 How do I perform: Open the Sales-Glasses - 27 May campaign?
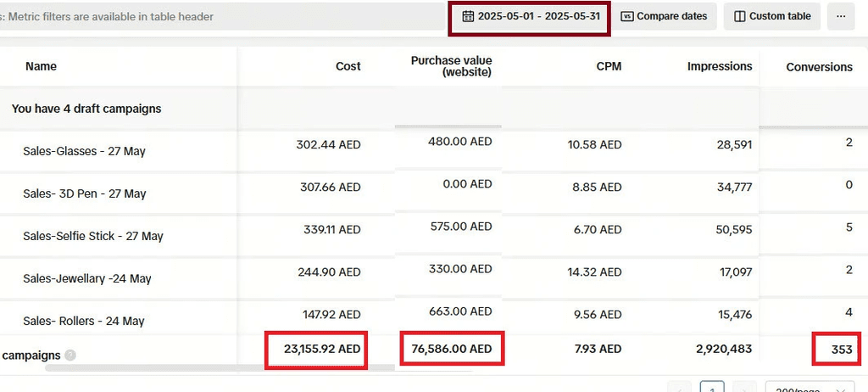click(84, 151)
